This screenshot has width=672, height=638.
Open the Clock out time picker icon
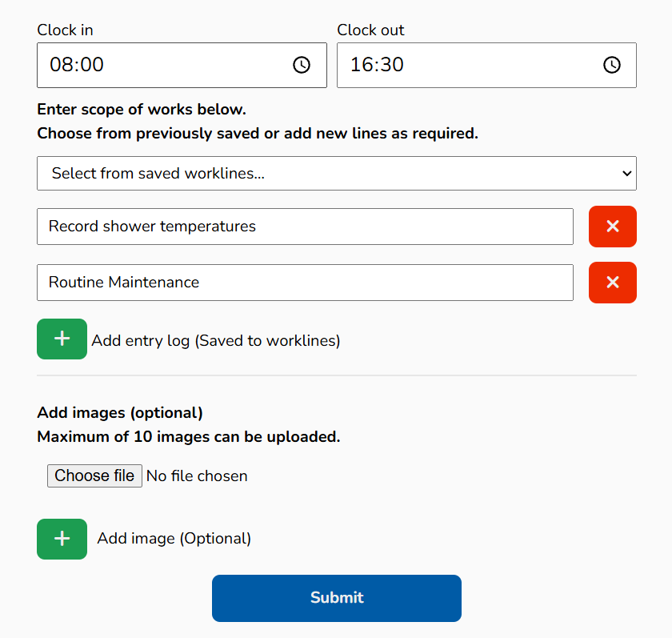pyautogui.click(x=612, y=65)
